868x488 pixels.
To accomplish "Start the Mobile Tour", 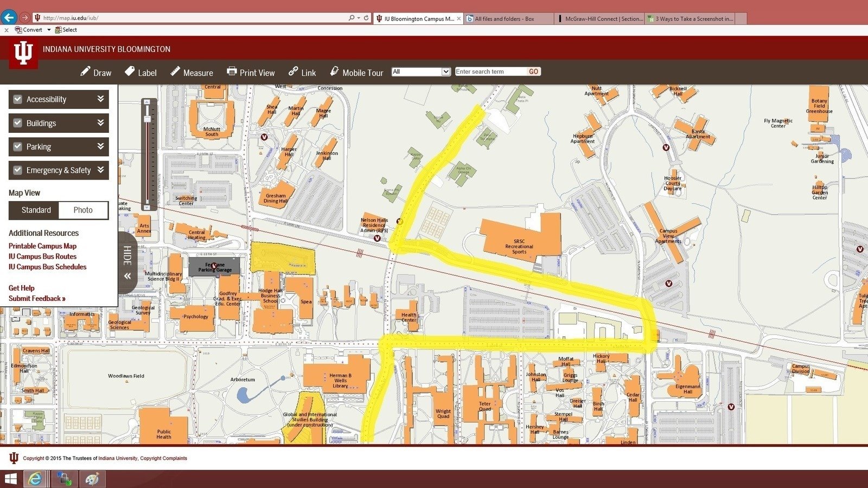I will click(x=356, y=72).
